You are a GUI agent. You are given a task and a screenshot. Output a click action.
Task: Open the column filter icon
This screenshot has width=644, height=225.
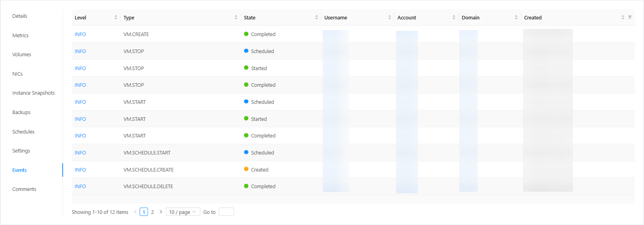point(630,17)
